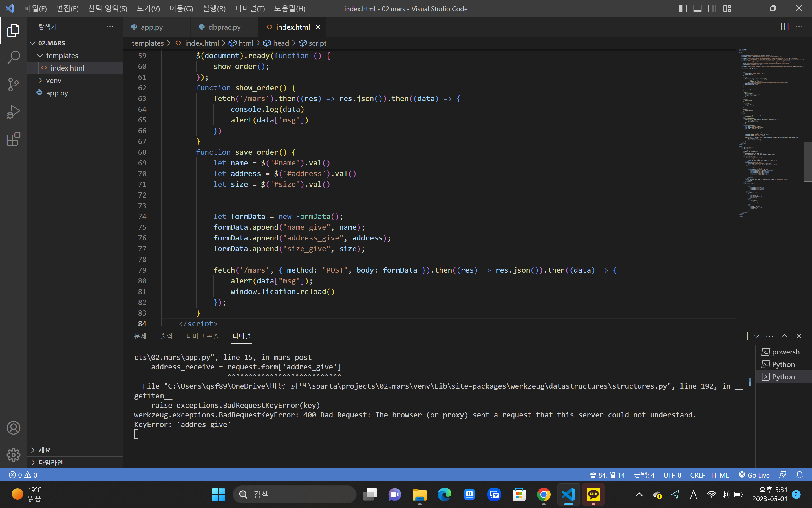Open the Manage gear icon

click(x=14, y=455)
